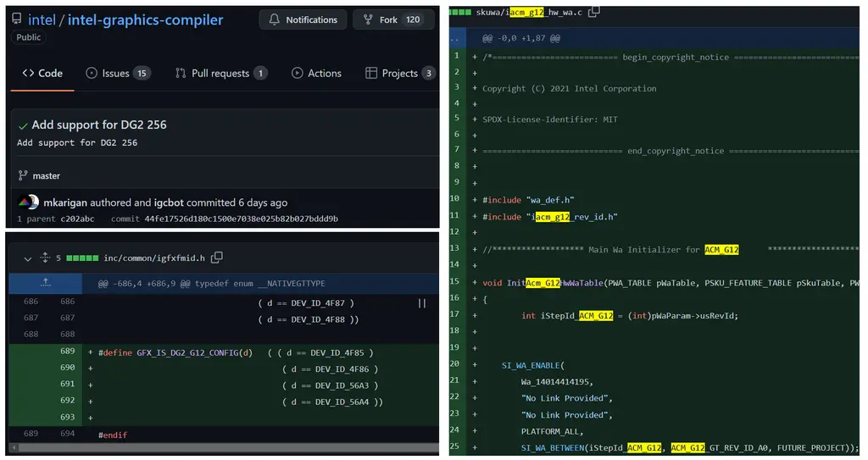
Task: Click the fork count 120
Action: [x=413, y=19]
